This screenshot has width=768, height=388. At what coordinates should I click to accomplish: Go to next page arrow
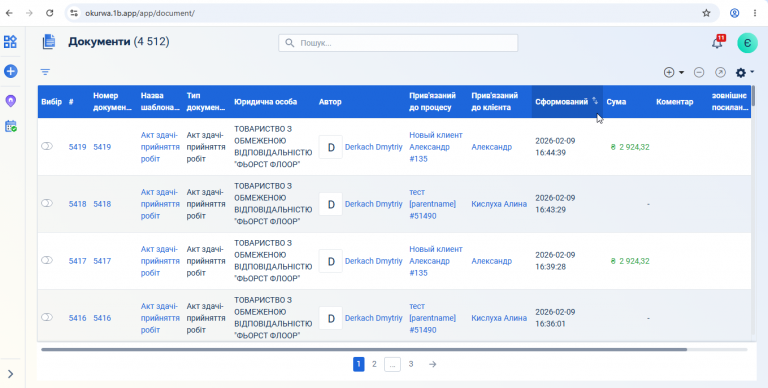pyautogui.click(x=432, y=364)
